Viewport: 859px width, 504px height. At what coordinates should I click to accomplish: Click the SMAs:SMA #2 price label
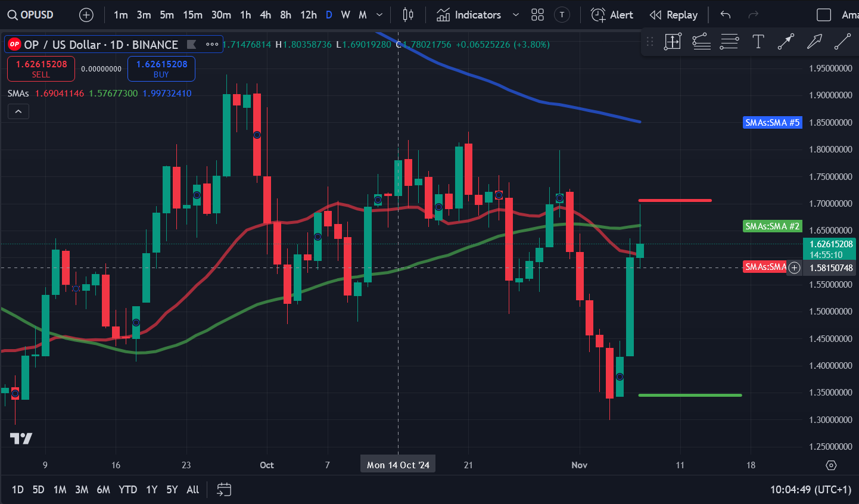tap(773, 226)
